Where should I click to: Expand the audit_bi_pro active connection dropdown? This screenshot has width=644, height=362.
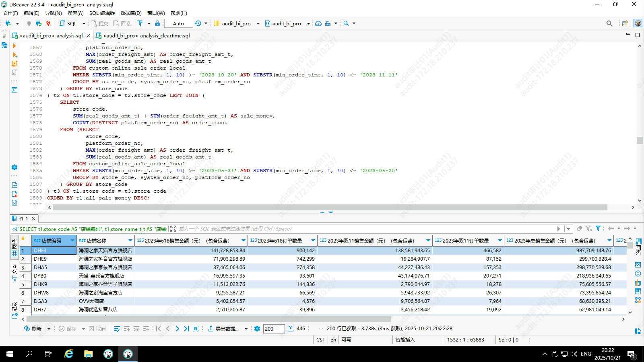(258, 23)
